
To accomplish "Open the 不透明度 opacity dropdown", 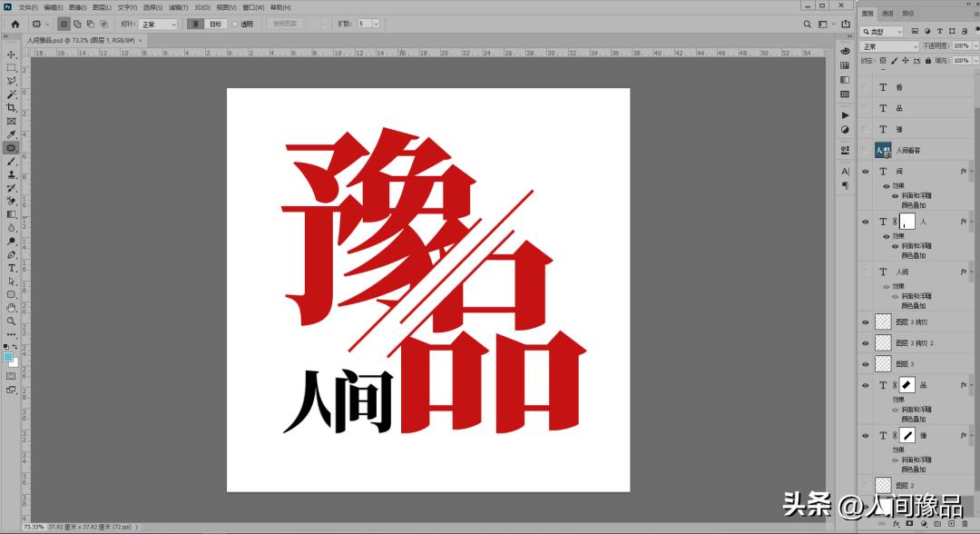I will pyautogui.click(x=975, y=45).
